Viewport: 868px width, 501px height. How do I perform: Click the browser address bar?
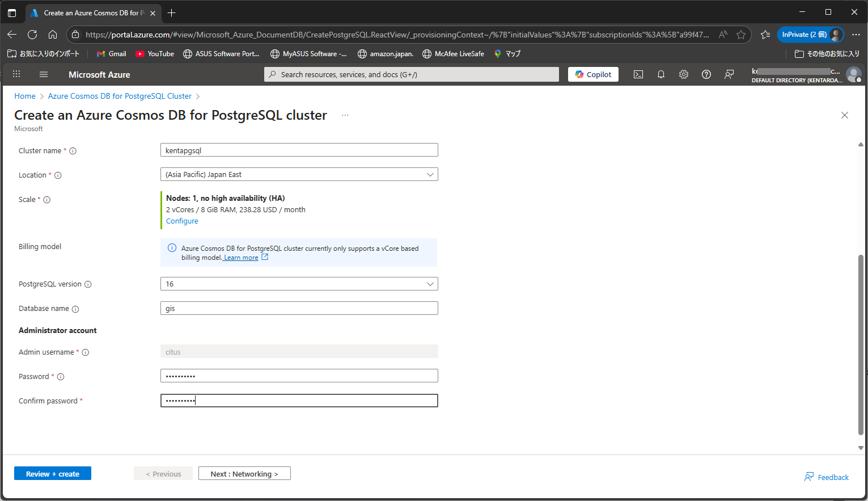pos(397,35)
